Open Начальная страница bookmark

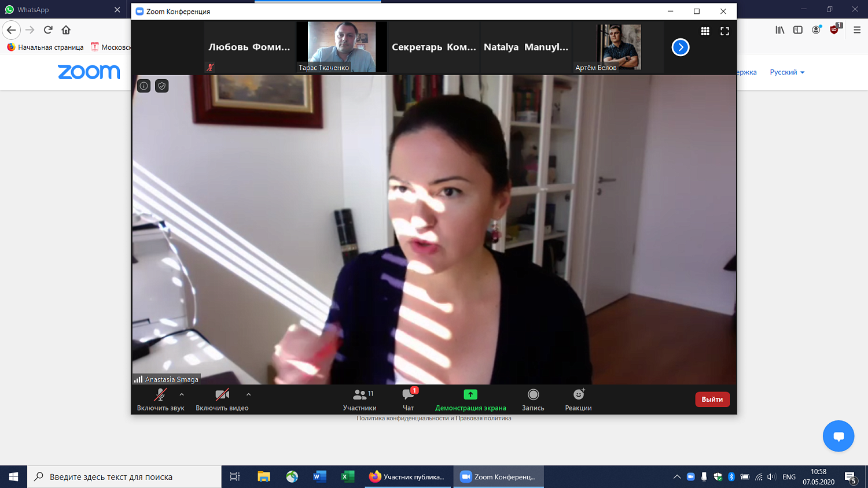tap(45, 47)
